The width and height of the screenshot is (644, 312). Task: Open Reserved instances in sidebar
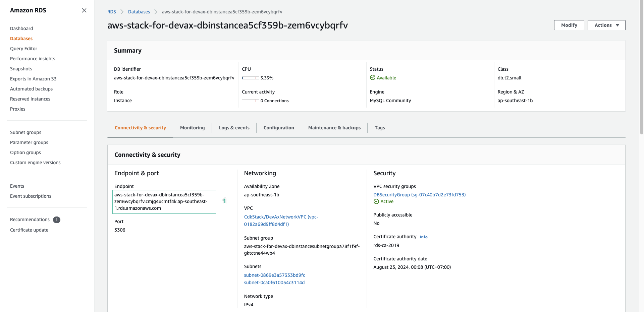tap(30, 99)
